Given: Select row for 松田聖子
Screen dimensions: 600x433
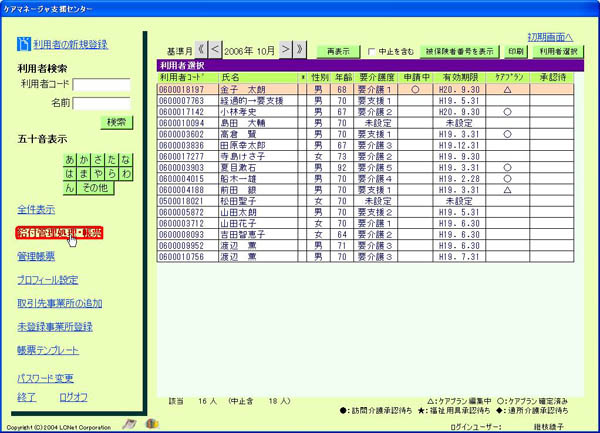Looking at the screenshot, I should pos(365,201).
